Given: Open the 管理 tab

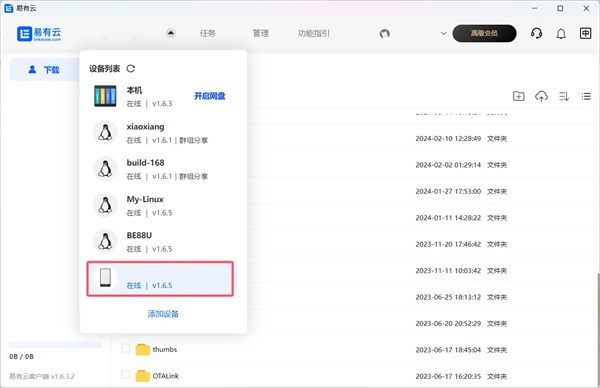Looking at the screenshot, I should [x=261, y=33].
